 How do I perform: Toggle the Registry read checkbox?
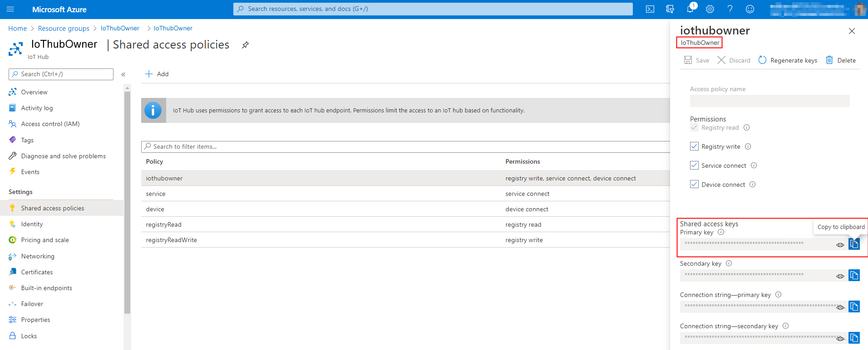(x=694, y=128)
